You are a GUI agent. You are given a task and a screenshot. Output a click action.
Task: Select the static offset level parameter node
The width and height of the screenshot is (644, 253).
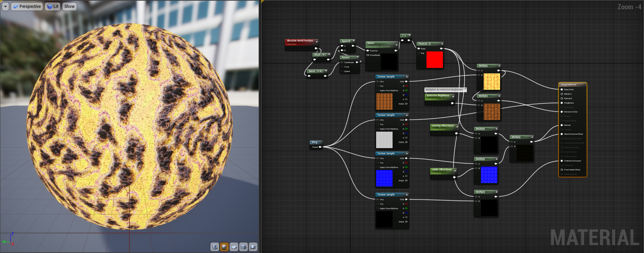[443, 173]
